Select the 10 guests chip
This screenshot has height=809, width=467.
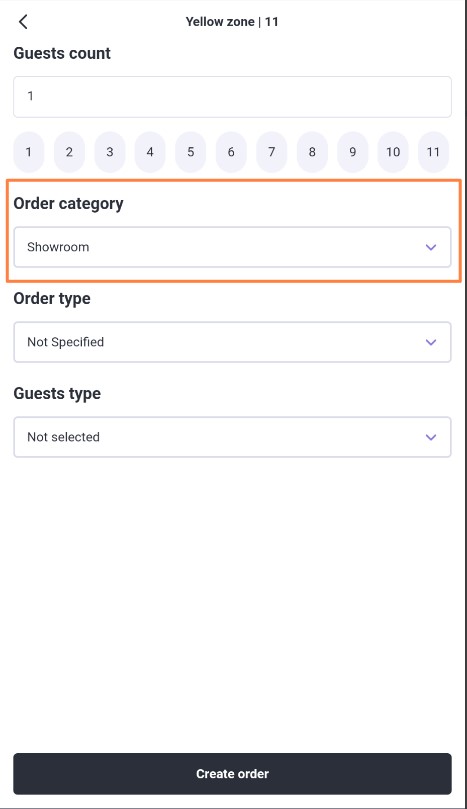click(393, 152)
